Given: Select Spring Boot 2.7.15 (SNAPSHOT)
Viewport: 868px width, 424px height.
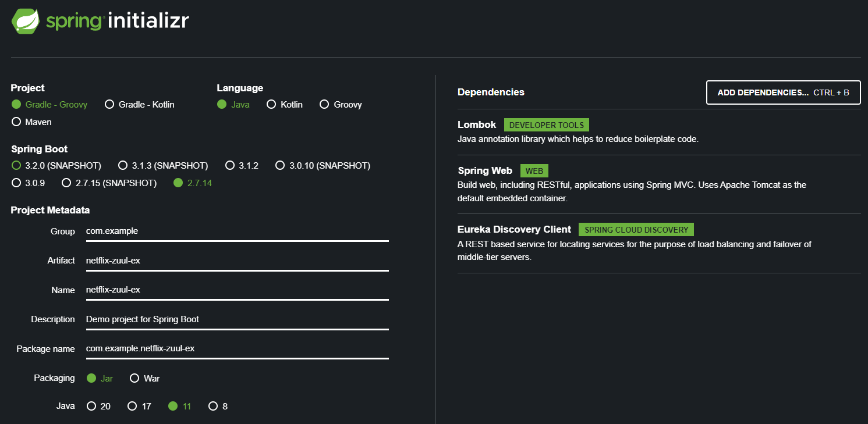Looking at the screenshot, I should point(109,183).
